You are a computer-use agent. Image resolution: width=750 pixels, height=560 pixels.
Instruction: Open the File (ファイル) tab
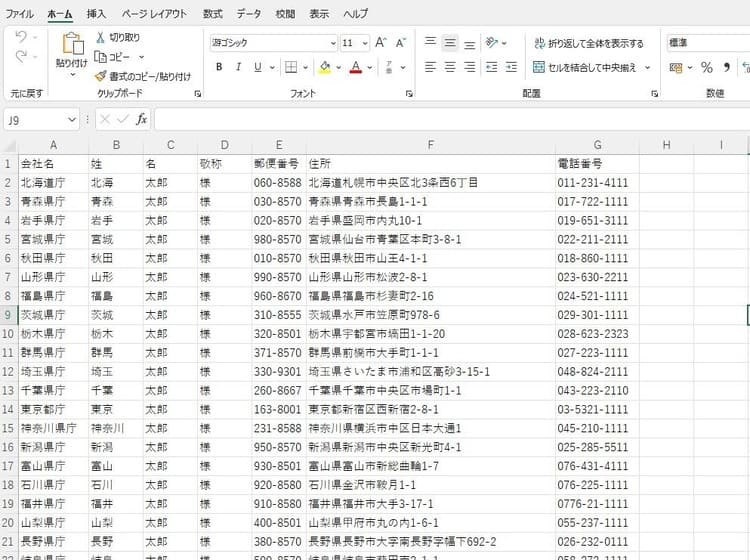pyautogui.click(x=19, y=14)
